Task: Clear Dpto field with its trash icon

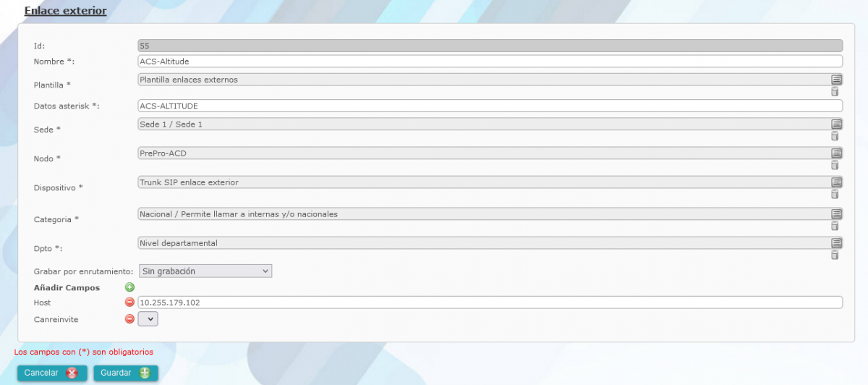Action: click(835, 255)
